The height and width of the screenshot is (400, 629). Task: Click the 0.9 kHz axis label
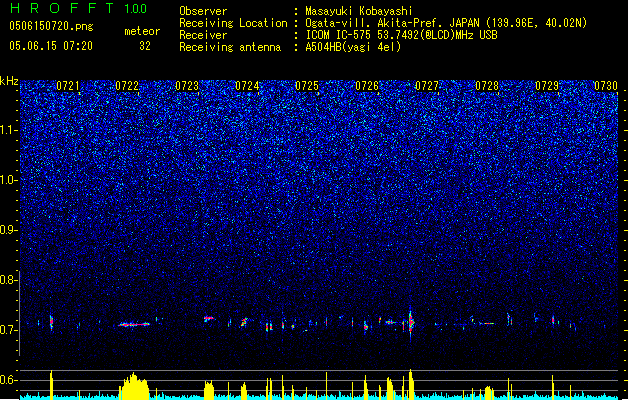[x=8, y=230]
